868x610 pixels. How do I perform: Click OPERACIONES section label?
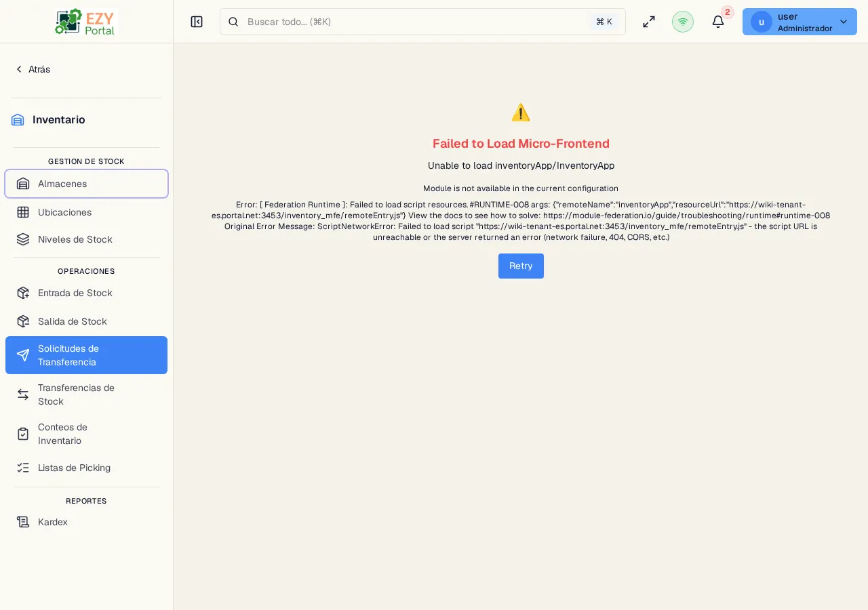pos(86,271)
